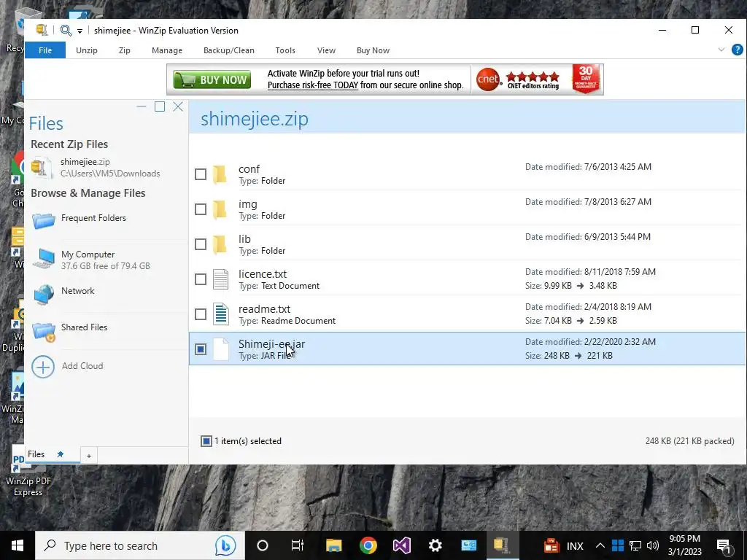The height and width of the screenshot is (560, 747).
Task: Click Add Cloud label
Action: [82, 366]
